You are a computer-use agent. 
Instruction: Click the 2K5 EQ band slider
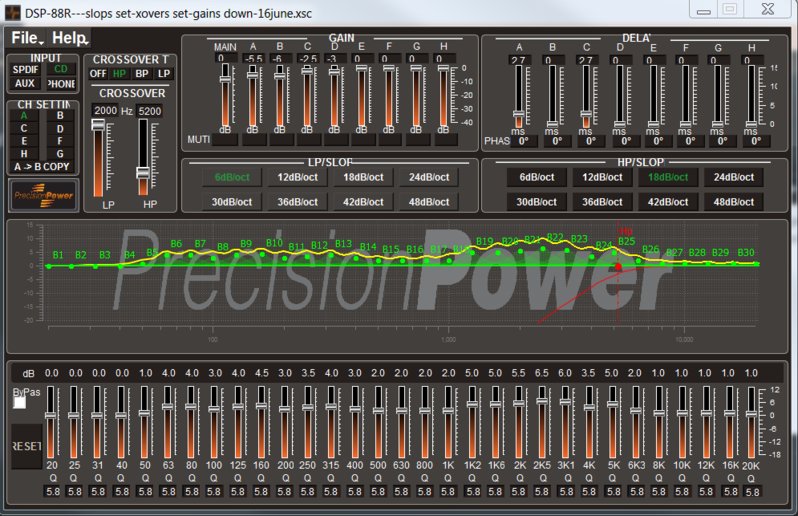(542, 422)
